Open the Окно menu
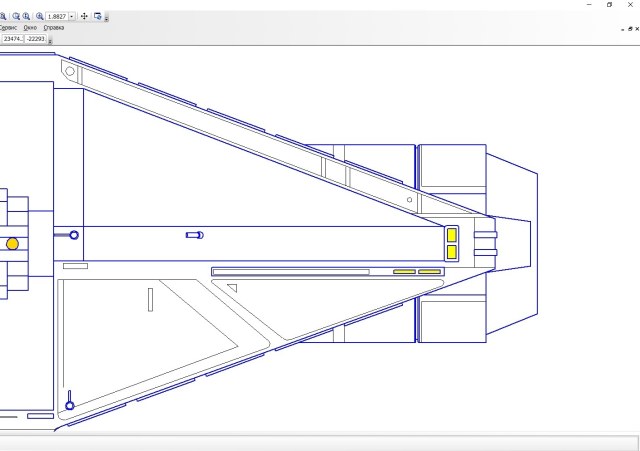Viewport: 640px width, 451px height. point(30,28)
